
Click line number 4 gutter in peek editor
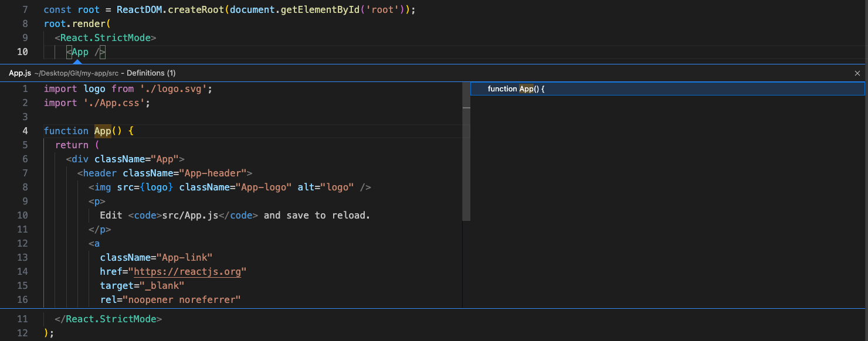[x=25, y=131]
